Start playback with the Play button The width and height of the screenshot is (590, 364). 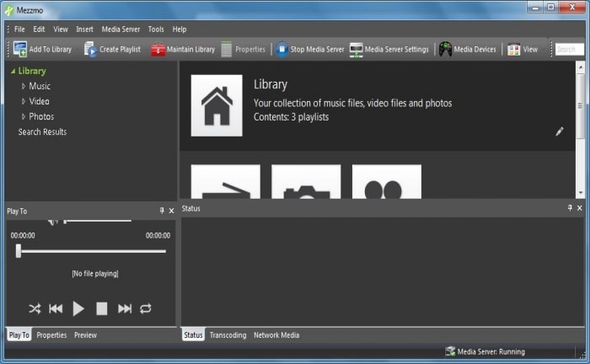coord(78,308)
